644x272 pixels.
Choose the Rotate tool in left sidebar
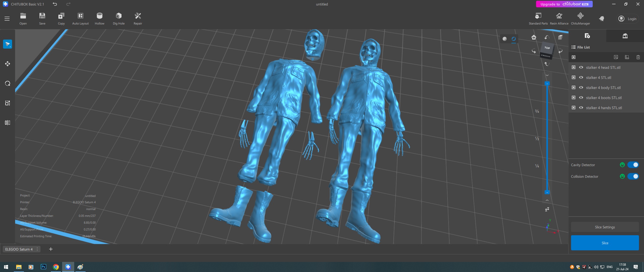8,83
